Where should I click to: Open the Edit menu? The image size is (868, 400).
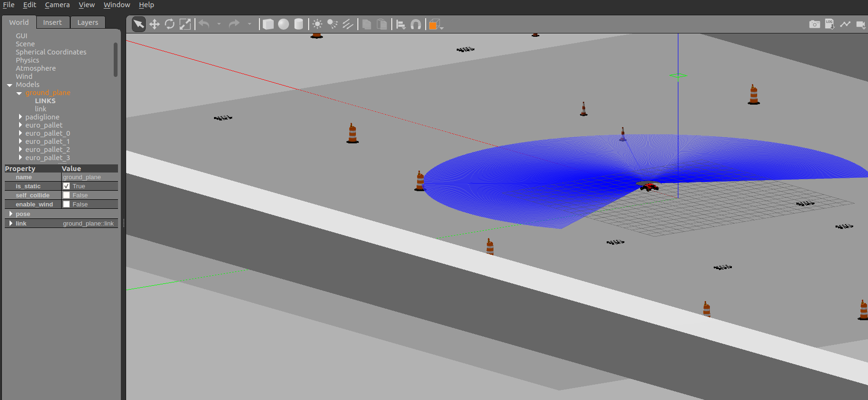point(30,5)
